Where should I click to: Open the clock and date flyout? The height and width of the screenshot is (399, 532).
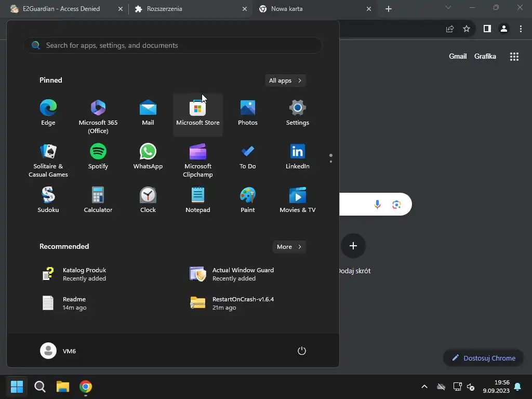click(x=496, y=387)
